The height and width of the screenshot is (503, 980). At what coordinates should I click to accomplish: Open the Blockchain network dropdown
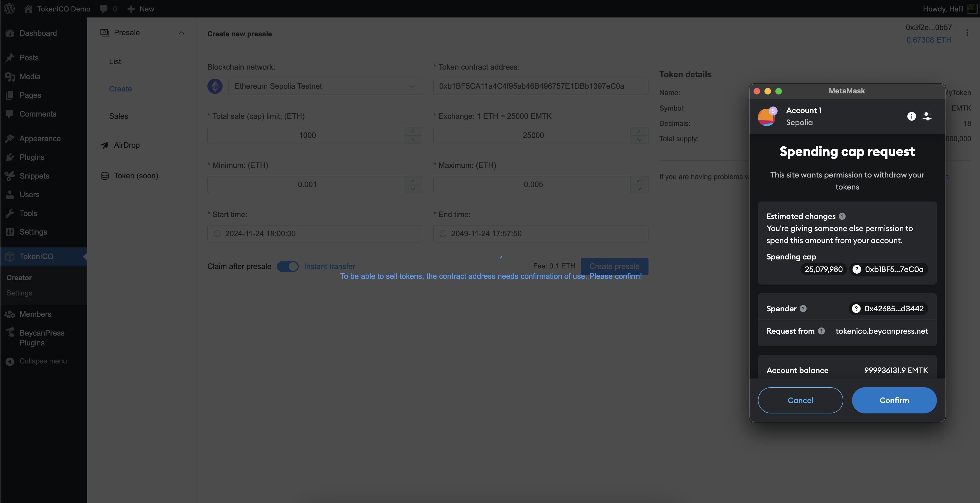(325, 86)
